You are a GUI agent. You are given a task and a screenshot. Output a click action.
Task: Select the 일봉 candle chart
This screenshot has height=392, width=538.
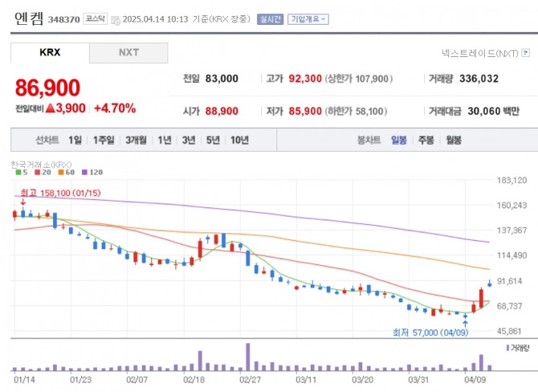click(399, 140)
